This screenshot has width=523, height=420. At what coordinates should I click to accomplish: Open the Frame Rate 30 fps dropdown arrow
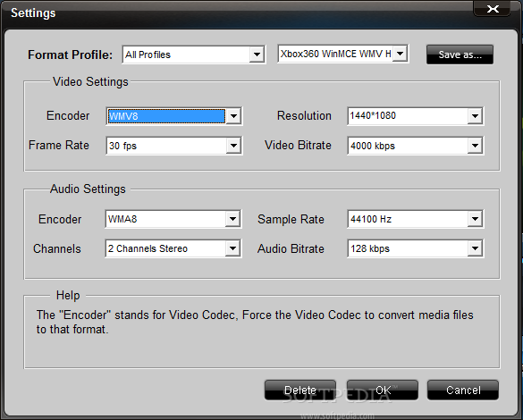[x=233, y=146]
